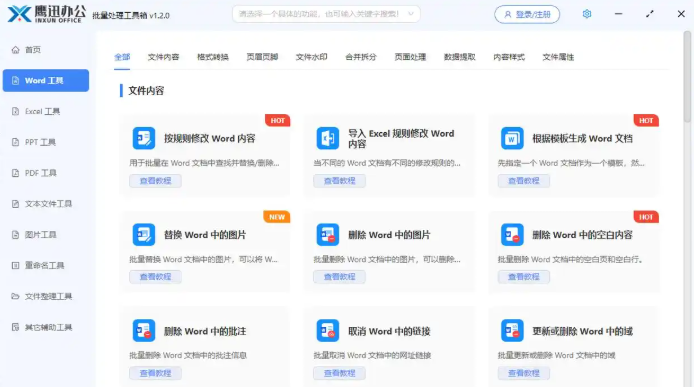The image size is (694, 387).
Task: Click the INXUN OFFICE logo
Action: pos(46,14)
